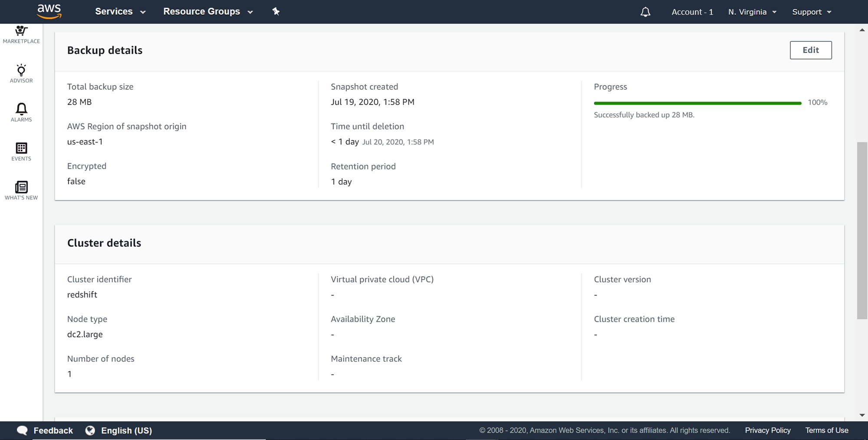Image resolution: width=868 pixels, height=440 pixels.
Task: Expand the Services dropdown menu
Action: point(120,12)
